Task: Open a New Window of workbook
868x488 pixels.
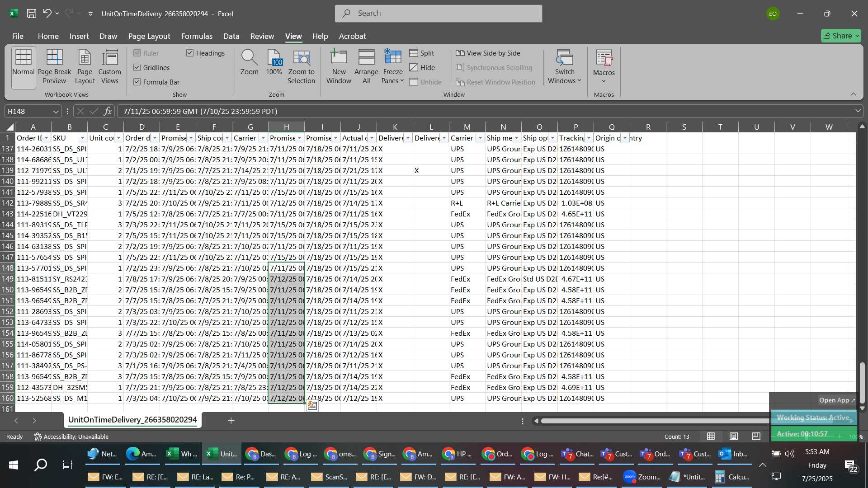Action: pos(339,67)
